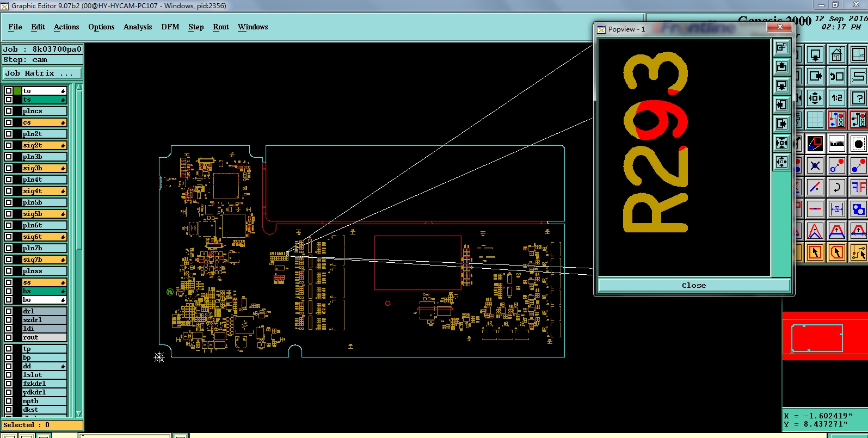The image size is (868, 438).
Task: Click the Popview pan right icon
Action: click(781, 124)
